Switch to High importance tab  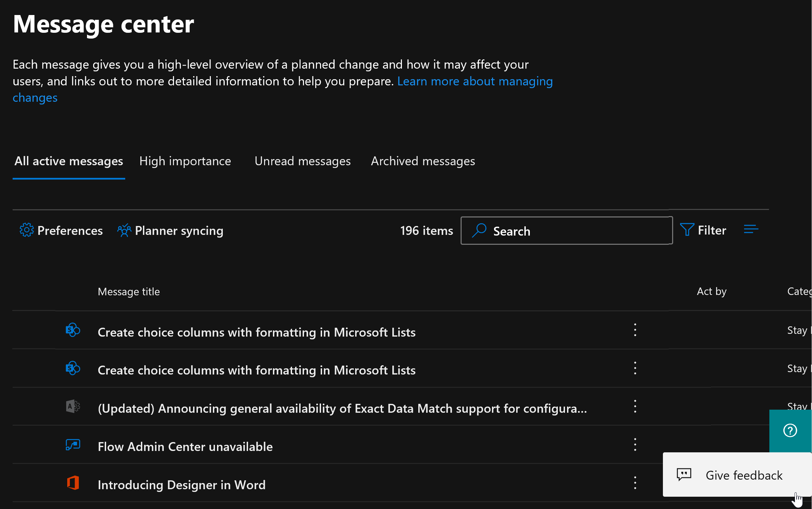(x=185, y=161)
